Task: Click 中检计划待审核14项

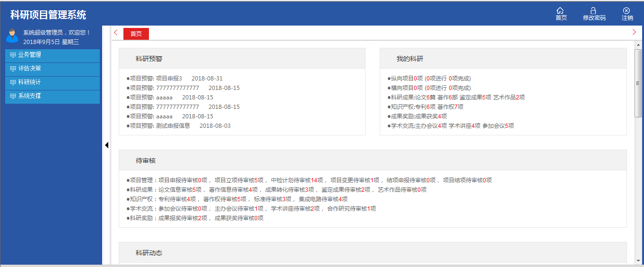Action: click(297, 180)
